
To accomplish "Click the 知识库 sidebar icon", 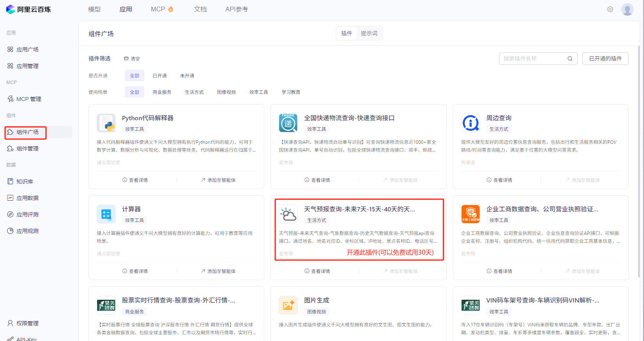I will pyautogui.click(x=10, y=181).
